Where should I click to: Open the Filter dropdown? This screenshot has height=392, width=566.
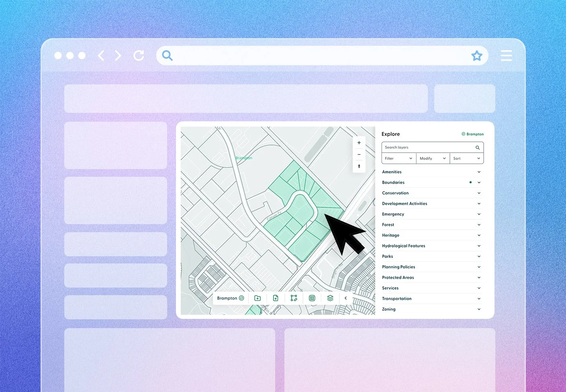tap(398, 158)
